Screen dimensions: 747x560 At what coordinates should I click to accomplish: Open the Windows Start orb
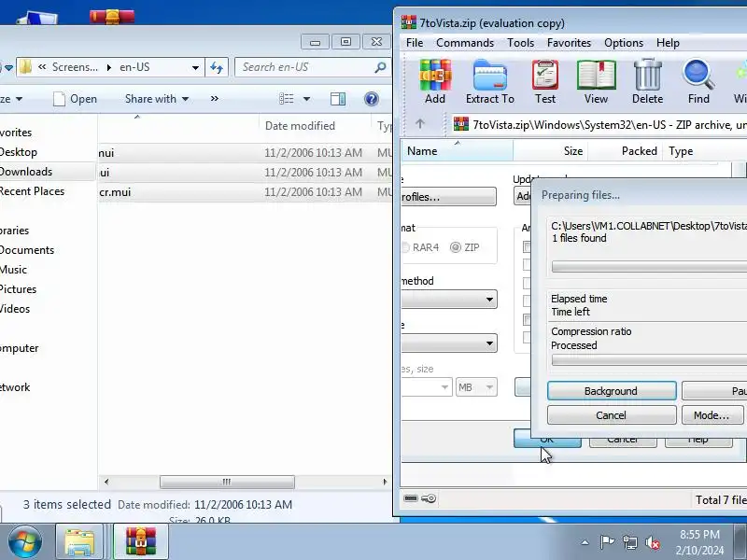pyautogui.click(x=25, y=542)
